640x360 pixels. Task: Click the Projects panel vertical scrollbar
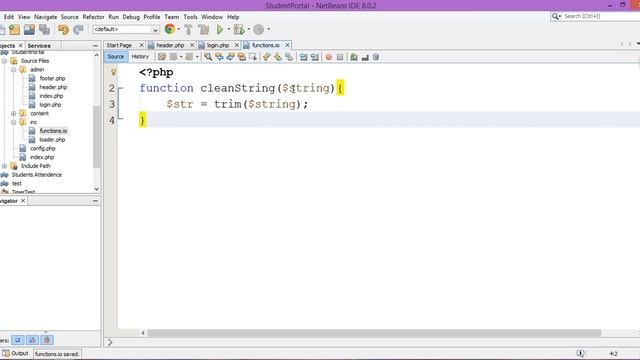tap(96, 137)
